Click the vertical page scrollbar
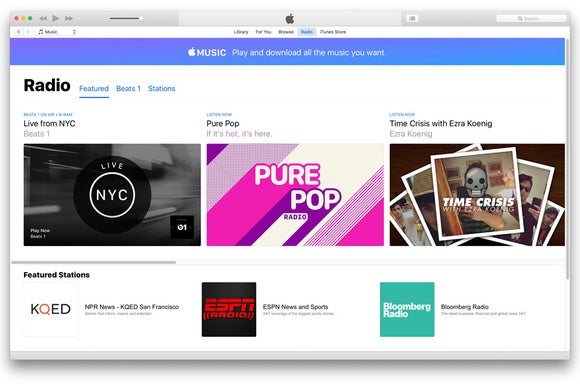Image resolution: width=580 pixels, height=387 pixels. tap(568, 158)
